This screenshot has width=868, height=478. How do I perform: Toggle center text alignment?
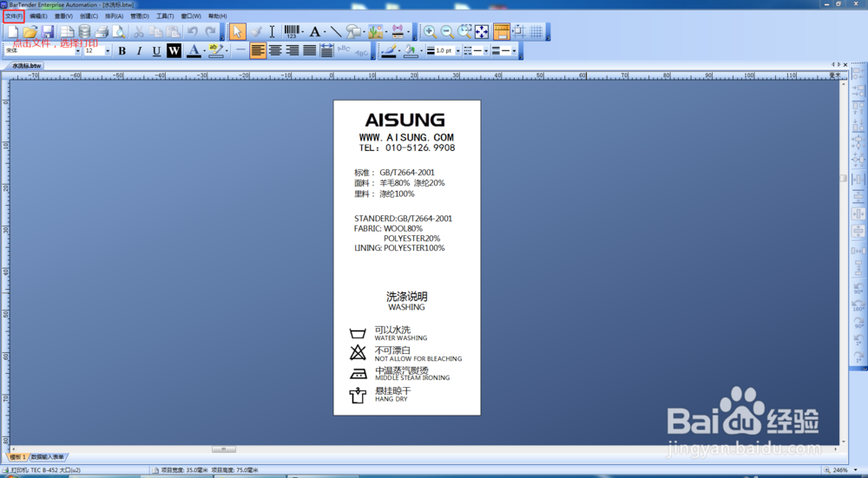coord(275,51)
